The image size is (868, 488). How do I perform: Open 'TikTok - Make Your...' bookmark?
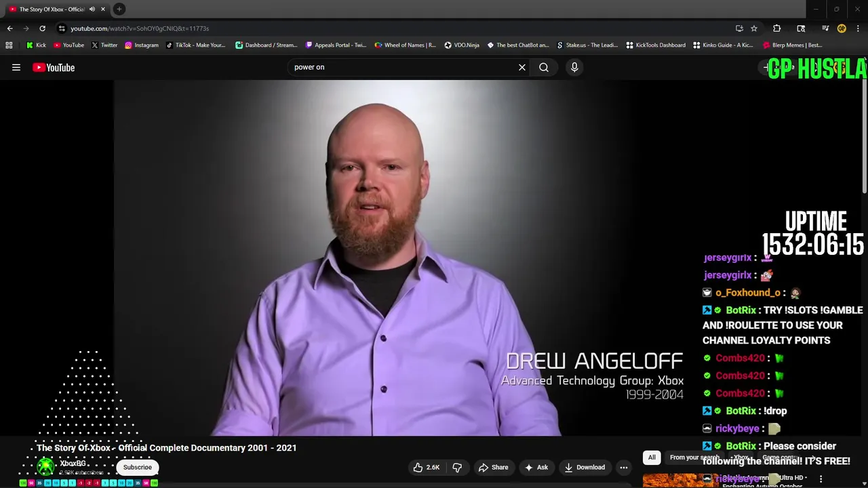point(195,45)
